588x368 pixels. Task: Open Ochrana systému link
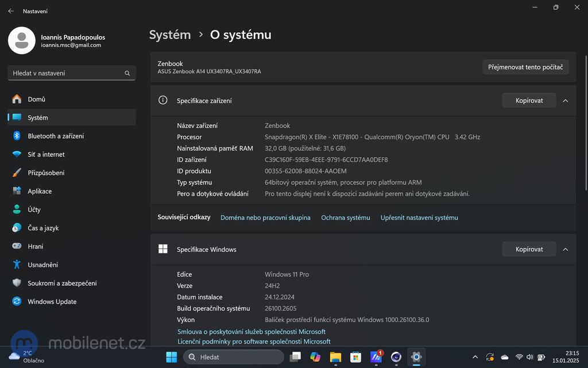[345, 217]
